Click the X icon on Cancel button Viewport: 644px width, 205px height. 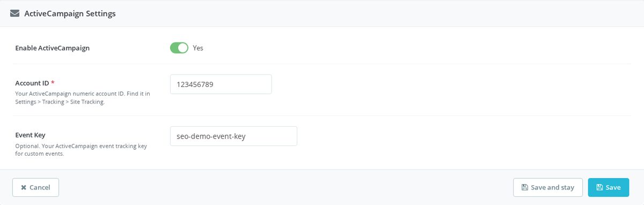pyautogui.click(x=24, y=187)
